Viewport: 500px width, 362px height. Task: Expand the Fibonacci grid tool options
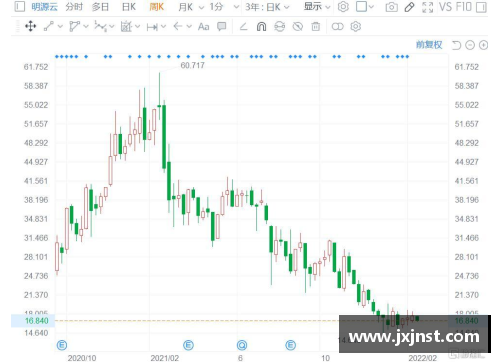137,27
